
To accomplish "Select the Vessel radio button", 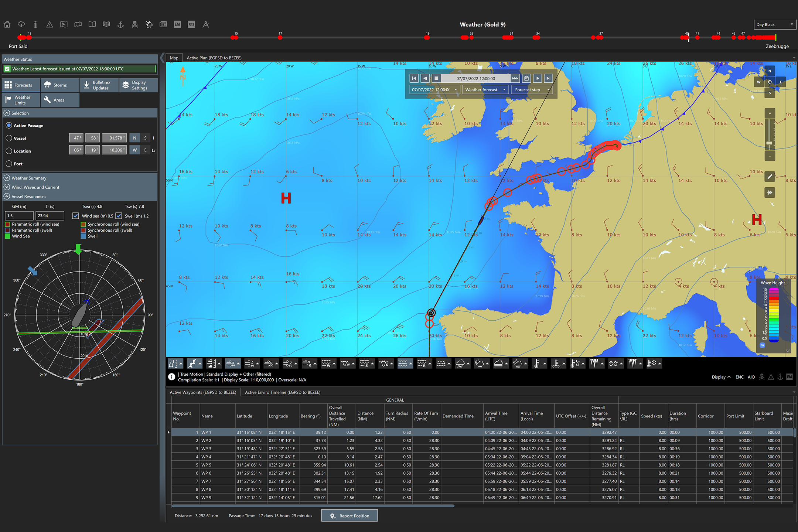I will [x=9, y=138].
